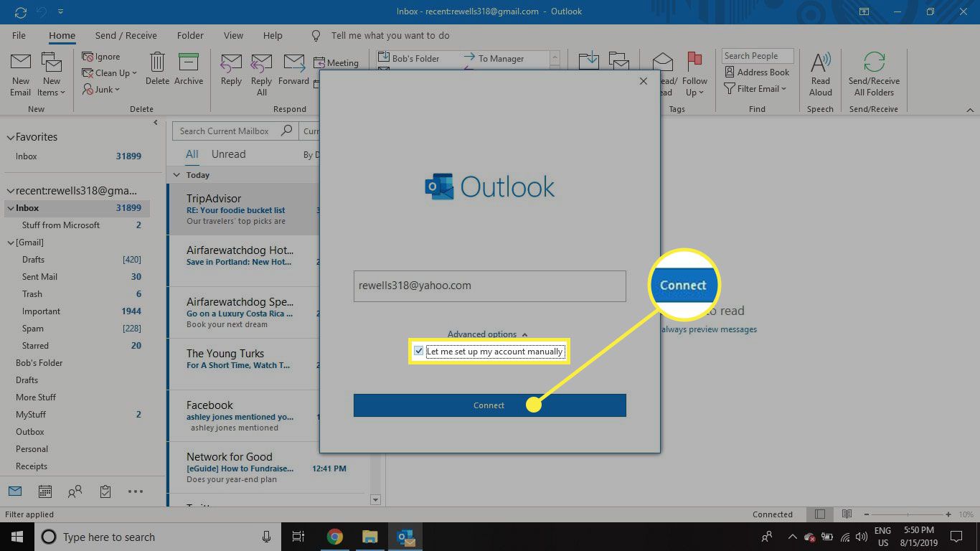The height and width of the screenshot is (551, 980).
Task: Open the Network for Good email
Action: click(x=269, y=468)
